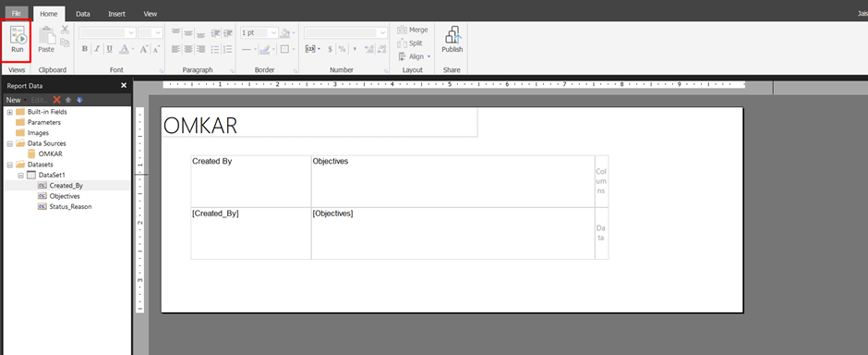Open the border width 1 pt dropdown
868x355 pixels.
[x=259, y=32]
